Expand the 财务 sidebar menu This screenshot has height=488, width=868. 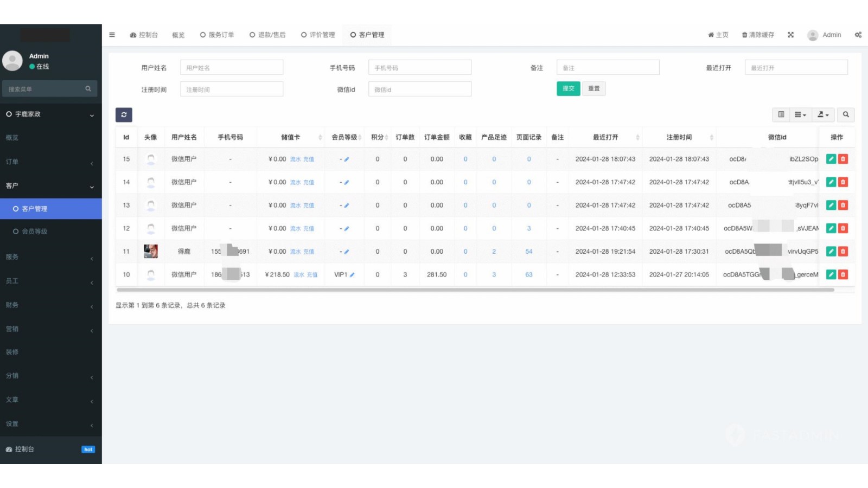[51, 305]
